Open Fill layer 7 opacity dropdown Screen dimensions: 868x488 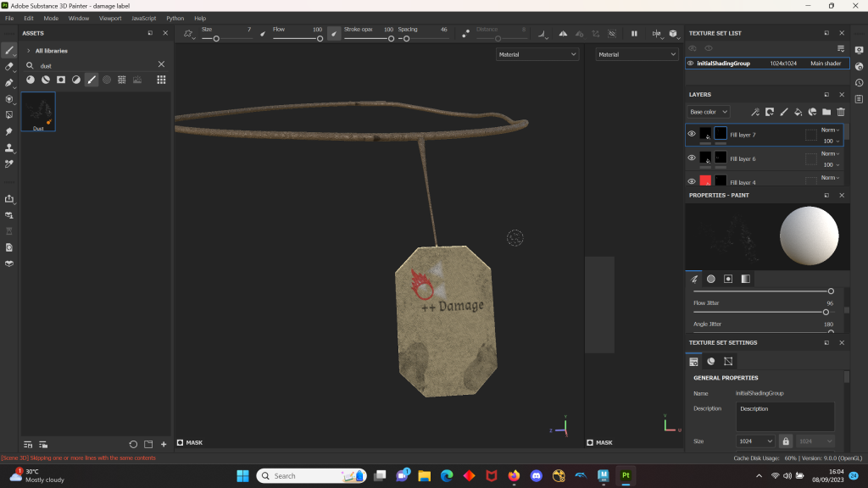(831, 141)
